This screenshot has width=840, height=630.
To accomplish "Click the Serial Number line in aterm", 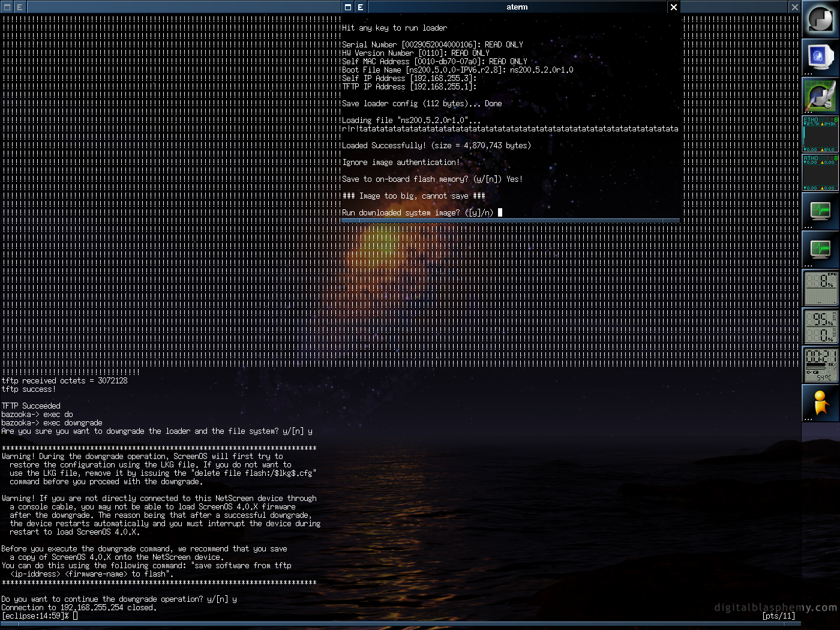I will (433, 45).
